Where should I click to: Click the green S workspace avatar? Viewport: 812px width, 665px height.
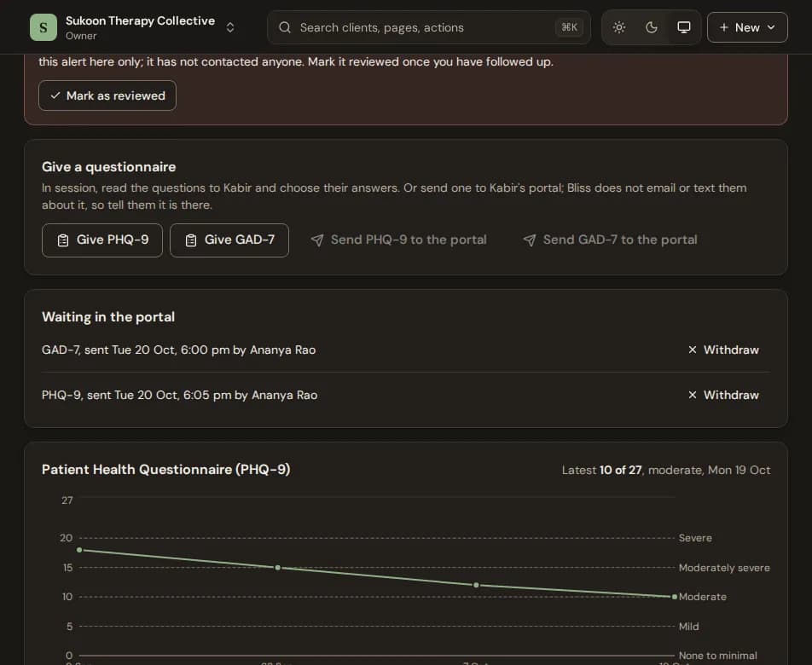tap(43, 27)
